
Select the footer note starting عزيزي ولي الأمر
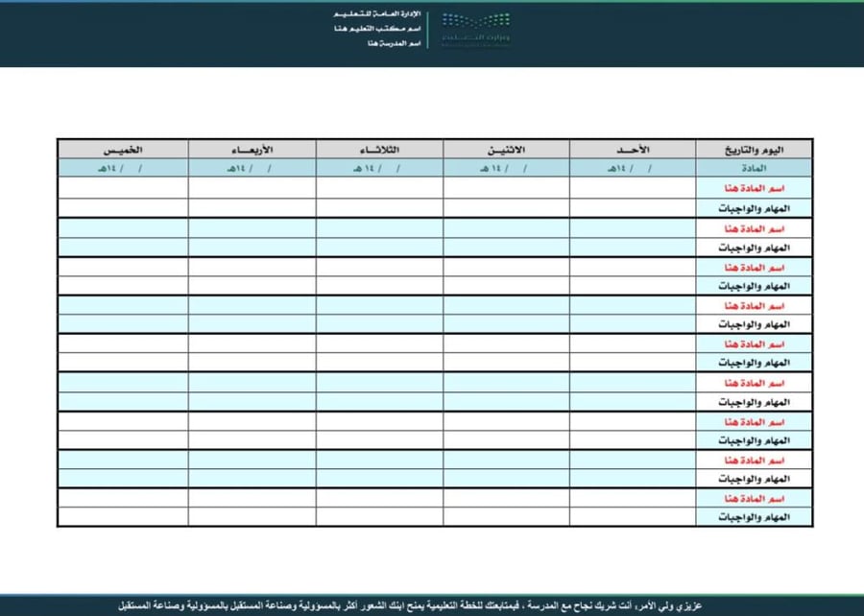[410, 606]
